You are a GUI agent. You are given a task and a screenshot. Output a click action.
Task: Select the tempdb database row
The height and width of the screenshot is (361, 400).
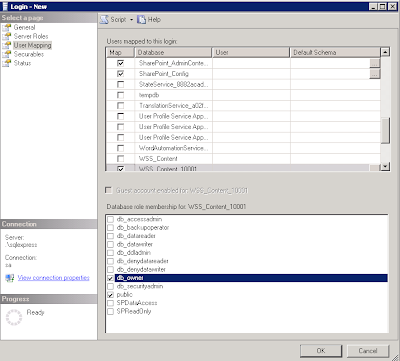coord(243,95)
